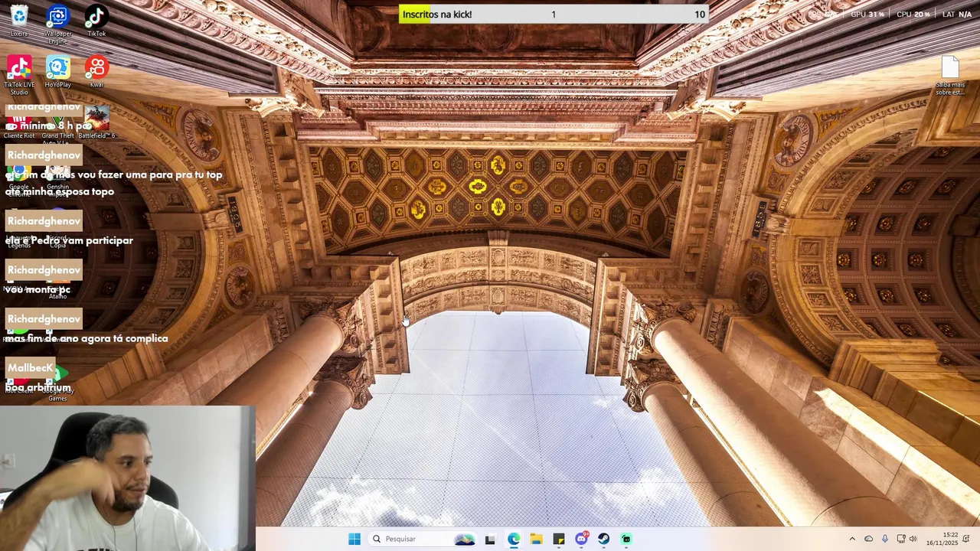Select the TikTok desktop shortcut
Screen dimensions: 980x551
coord(96,21)
